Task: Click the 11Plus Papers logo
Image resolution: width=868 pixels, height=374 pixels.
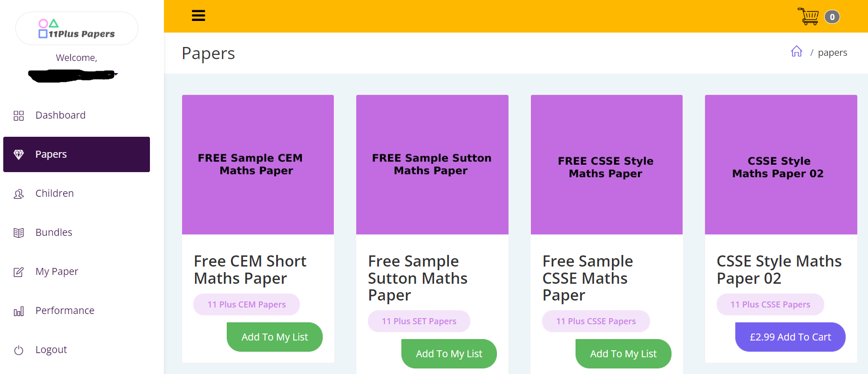Action: 76,28
